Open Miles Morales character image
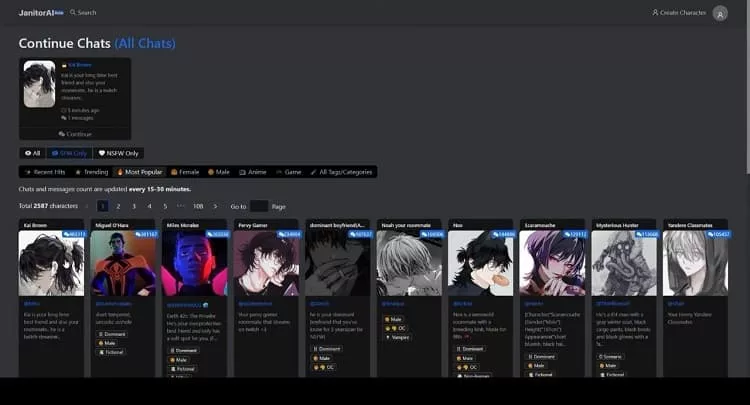 [195, 263]
